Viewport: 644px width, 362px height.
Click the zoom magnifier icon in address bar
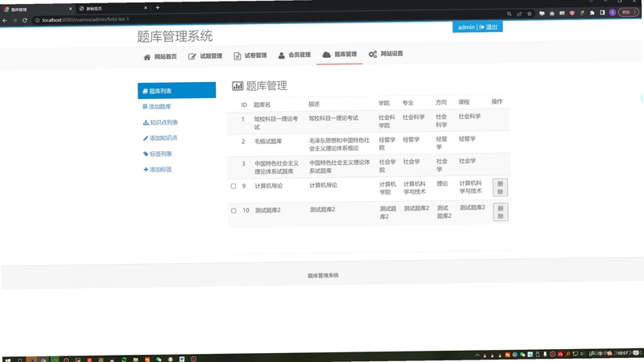tap(510, 14)
